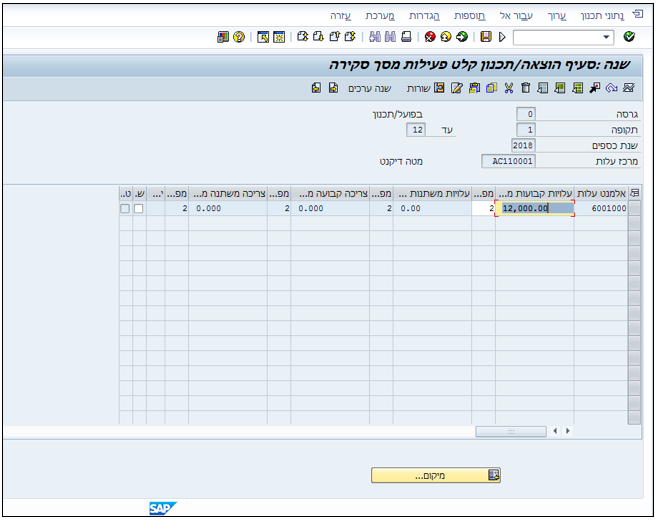Open the table settings icon at grid corner
The width and height of the screenshot is (658, 520).
click(634, 193)
